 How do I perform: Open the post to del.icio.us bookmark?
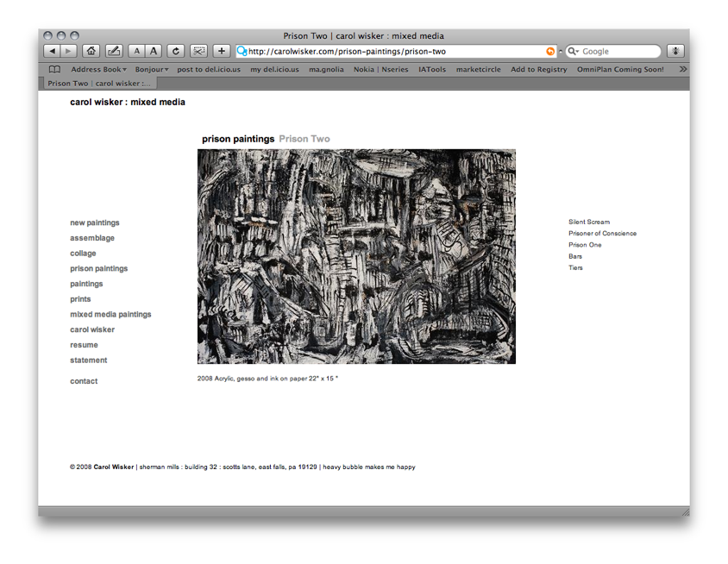point(209,70)
